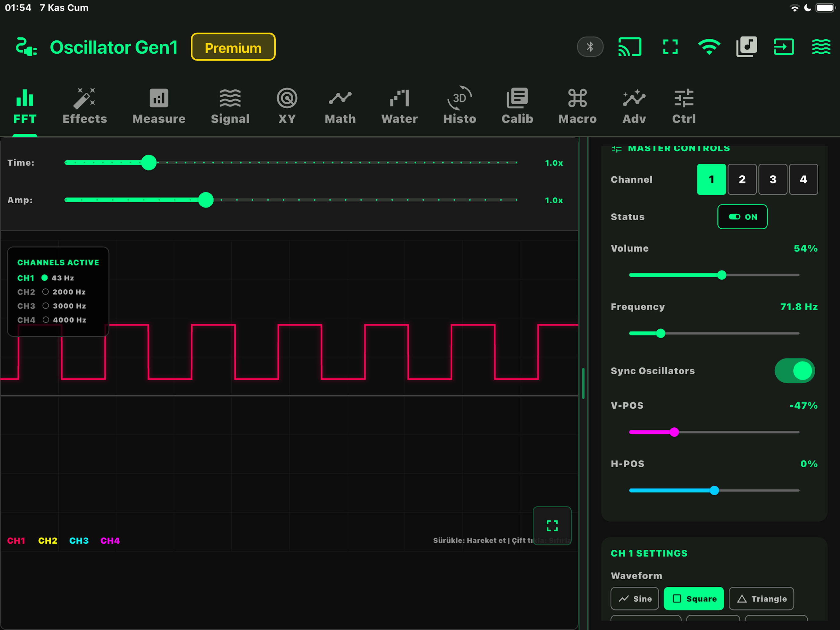The height and width of the screenshot is (630, 840).
Task: Click the Frequency slider handle
Action: [661, 333]
